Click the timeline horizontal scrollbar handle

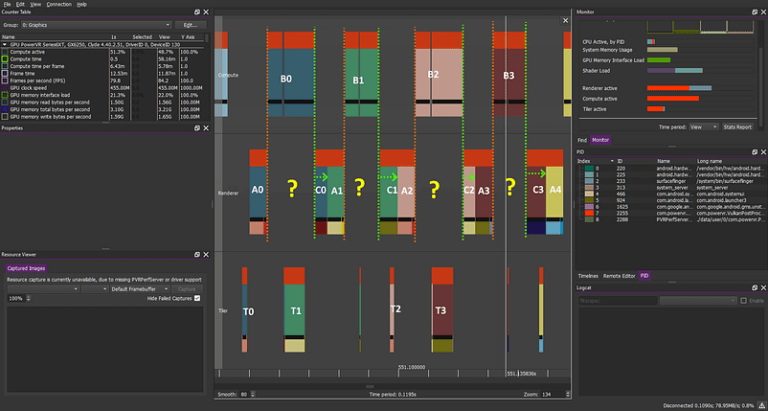[x=370, y=387]
